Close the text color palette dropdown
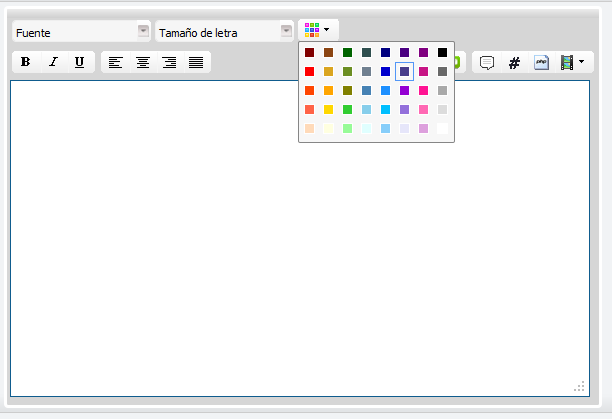 pyautogui.click(x=318, y=31)
